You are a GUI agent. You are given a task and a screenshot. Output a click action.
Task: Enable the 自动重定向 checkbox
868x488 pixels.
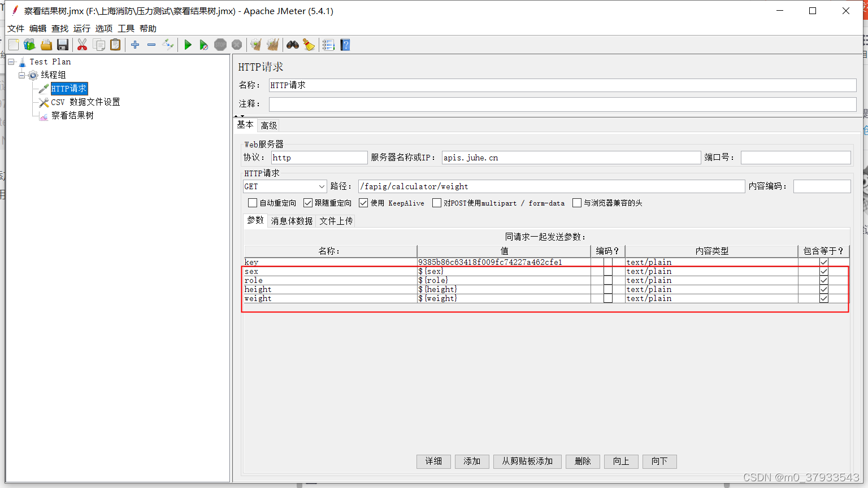point(253,203)
